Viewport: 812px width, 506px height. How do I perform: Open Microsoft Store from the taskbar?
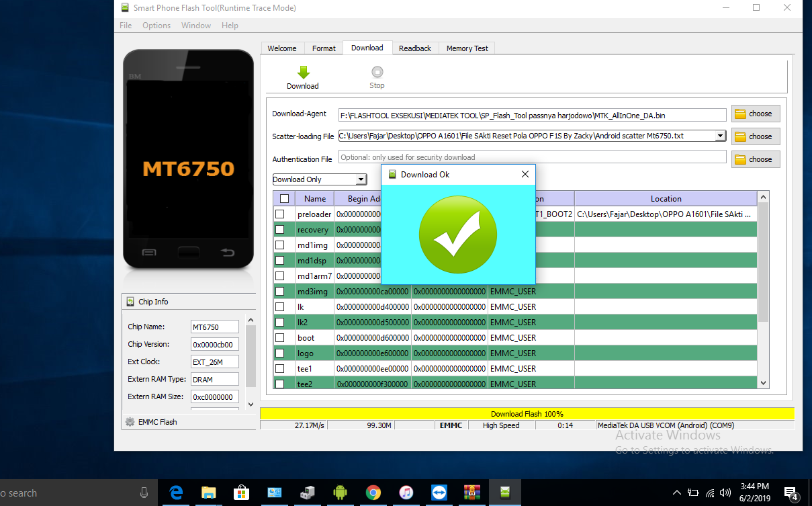pyautogui.click(x=242, y=493)
